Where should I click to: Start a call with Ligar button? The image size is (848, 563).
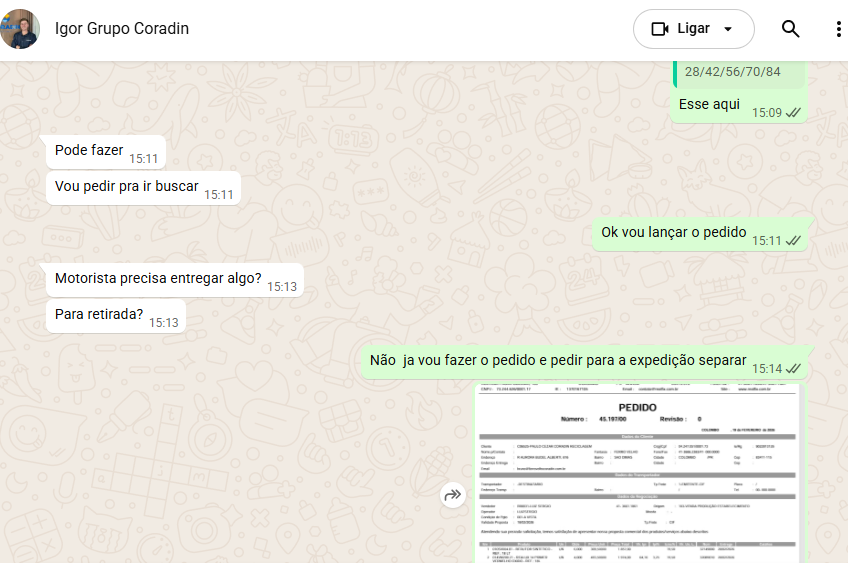pyautogui.click(x=693, y=29)
